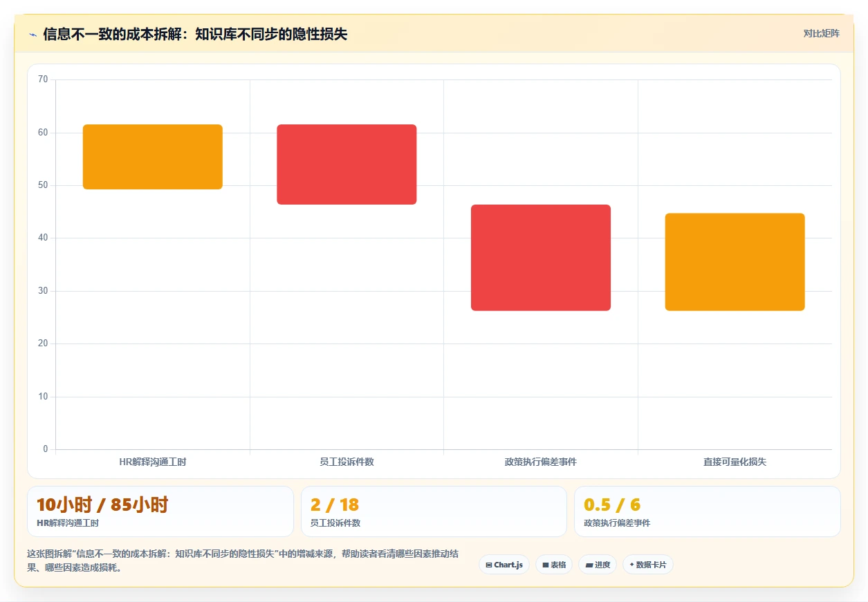Image resolution: width=868 pixels, height=602 pixels.
Task: Click y-axis tick value 20
Action: tap(43, 344)
